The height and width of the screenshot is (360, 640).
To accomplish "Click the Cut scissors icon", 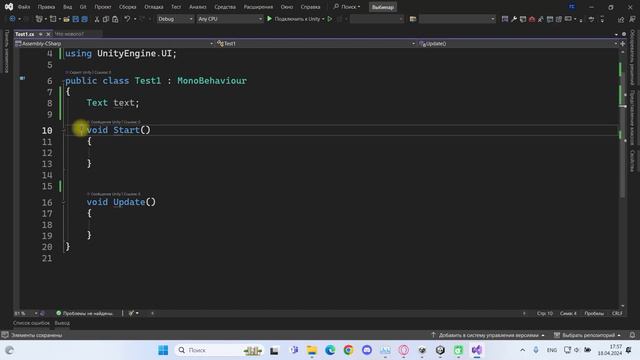I will click(x=97, y=19).
